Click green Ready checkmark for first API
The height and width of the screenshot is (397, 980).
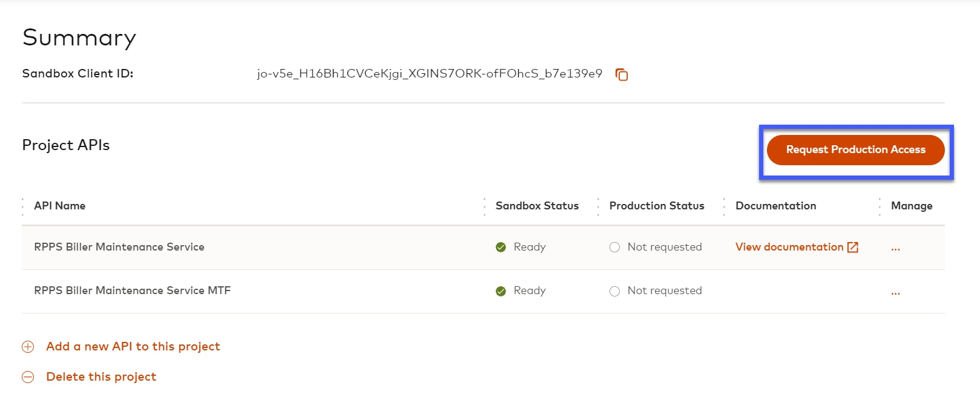click(501, 247)
